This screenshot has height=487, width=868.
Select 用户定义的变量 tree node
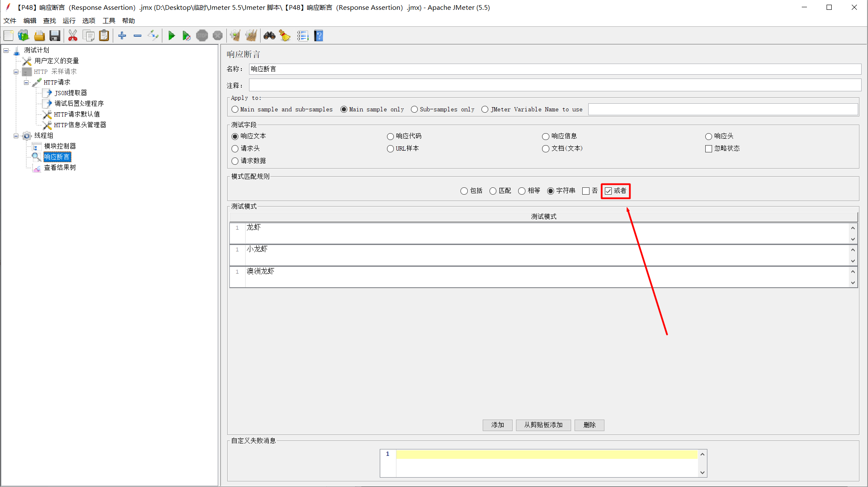pos(56,61)
